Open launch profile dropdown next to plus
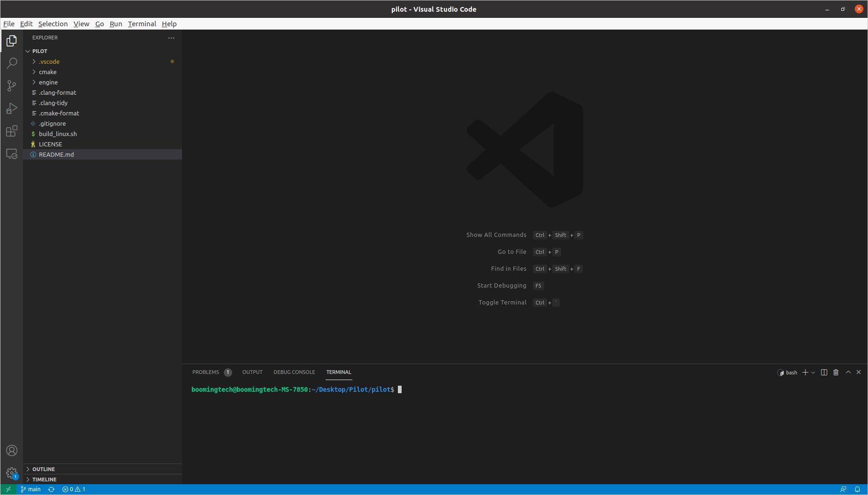The image size is (868, 495). (813, 373)
